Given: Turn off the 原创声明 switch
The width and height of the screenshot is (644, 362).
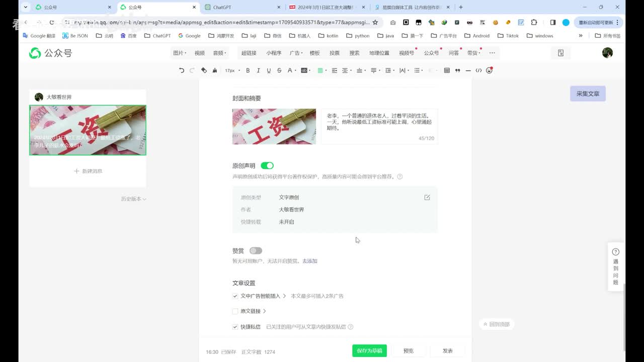Looking at the screenshot, I should click(267, 165).
